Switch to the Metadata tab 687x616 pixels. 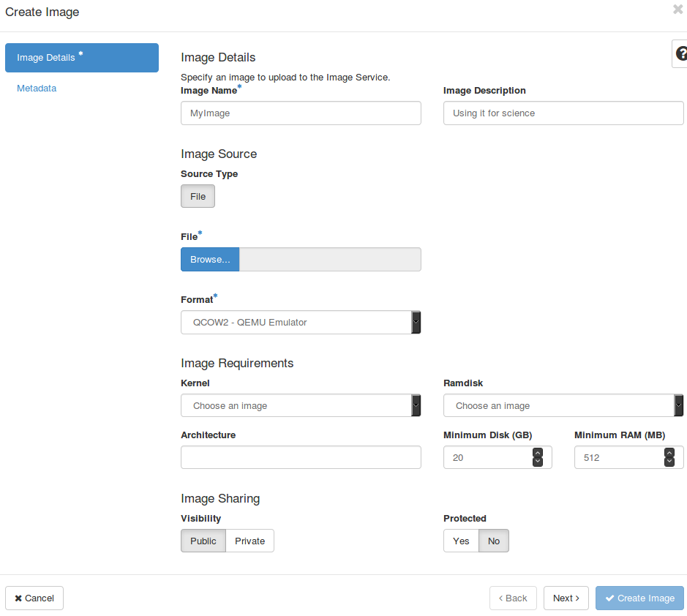tap(37, 89)
